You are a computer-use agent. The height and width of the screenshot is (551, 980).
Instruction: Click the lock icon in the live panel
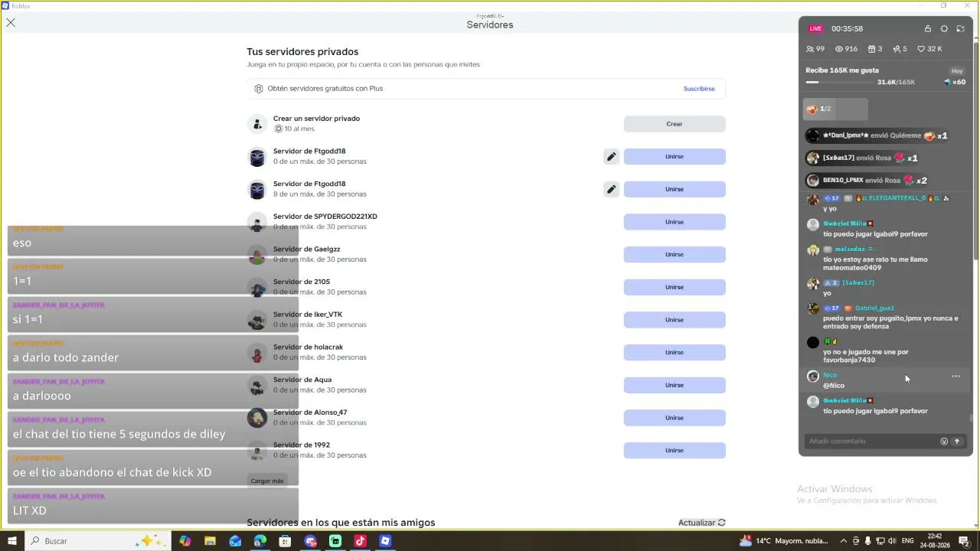(928, 29)
